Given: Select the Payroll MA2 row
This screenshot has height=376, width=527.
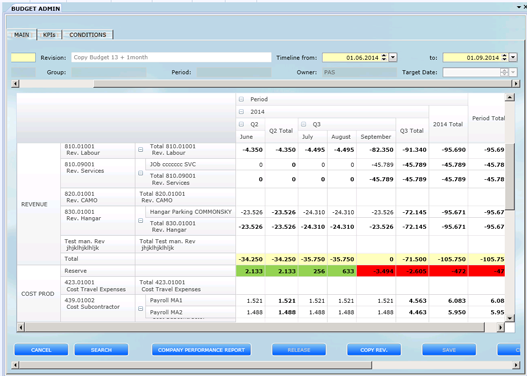Looking at the screenshot, I should (x=190, y=312).
